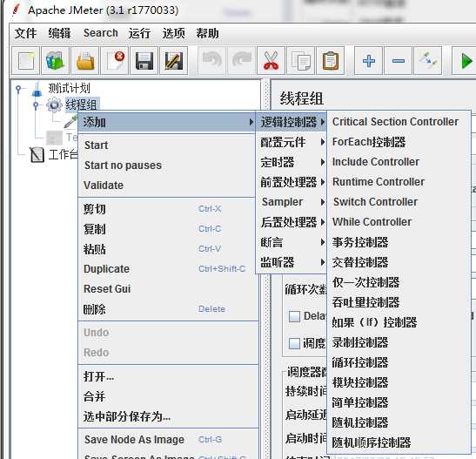This screenshot has height=459, width=476.
Task: Choose Validate in the context menu
Action: pyautogui.click(x=167, y=186)
